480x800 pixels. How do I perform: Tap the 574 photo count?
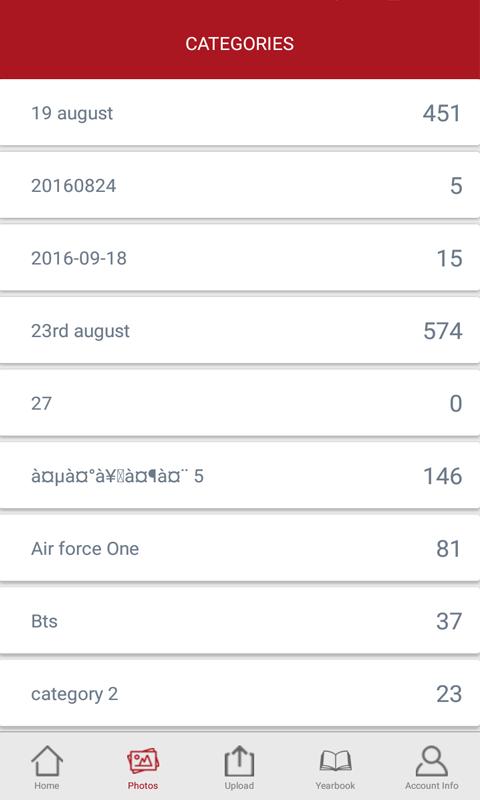coord(443,331)
